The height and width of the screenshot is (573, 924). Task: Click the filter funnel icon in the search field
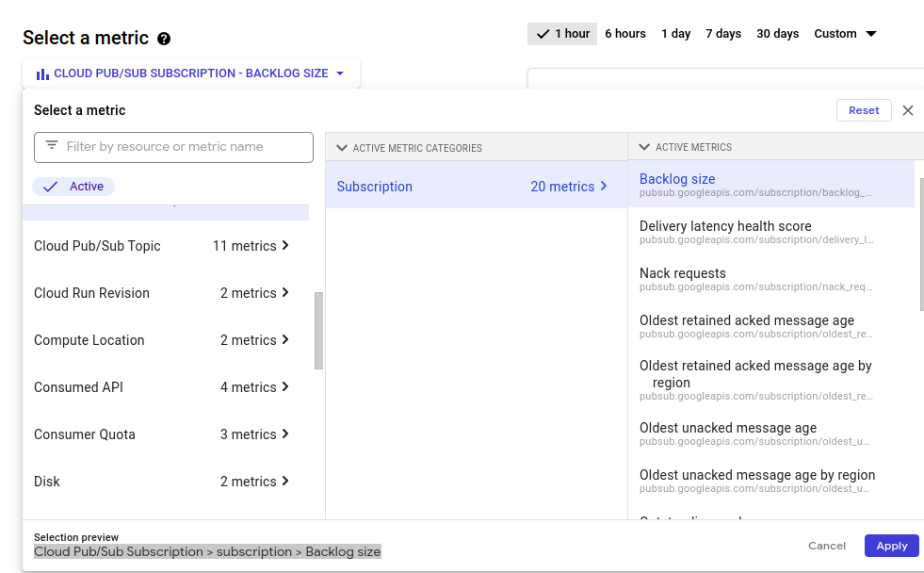(x=52, y=147)
